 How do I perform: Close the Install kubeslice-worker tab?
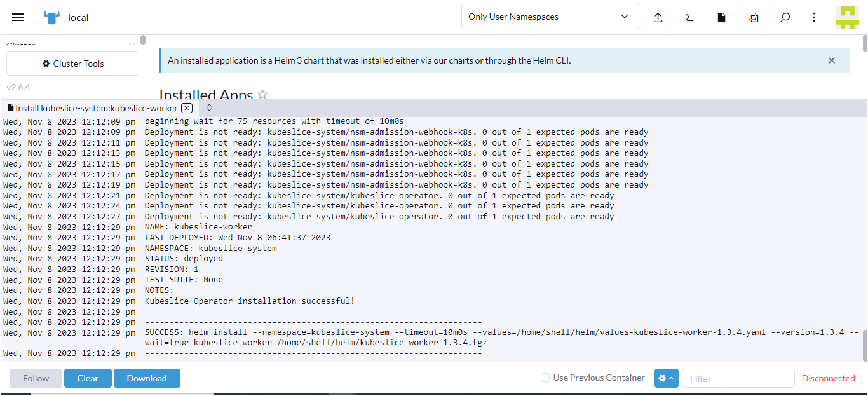click(186, 107)
